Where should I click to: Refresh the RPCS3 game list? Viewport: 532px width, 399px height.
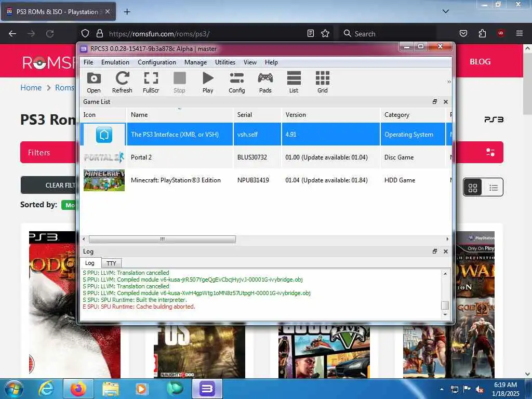click(x=122, y=82)
